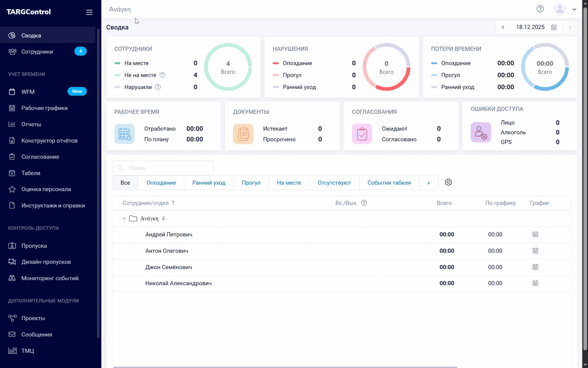
Task: Open Рабочие графики in the sidebar
Action: point(44,108)
